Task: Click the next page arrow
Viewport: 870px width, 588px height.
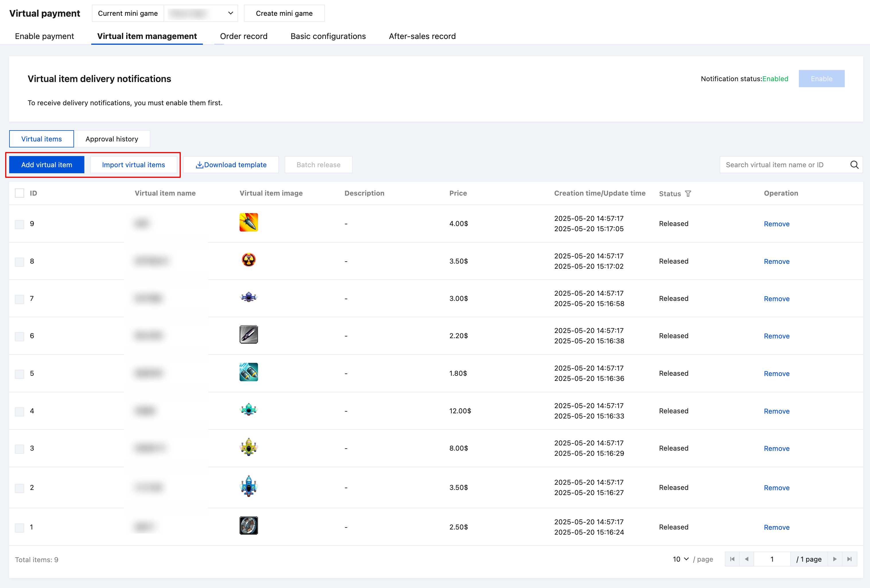Action: pos(834,559)
